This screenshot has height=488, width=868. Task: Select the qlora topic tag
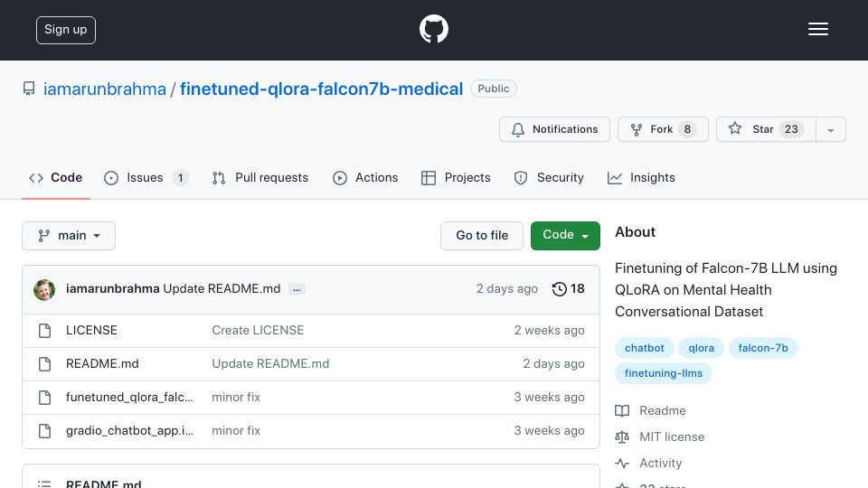[x=701, y=348]
